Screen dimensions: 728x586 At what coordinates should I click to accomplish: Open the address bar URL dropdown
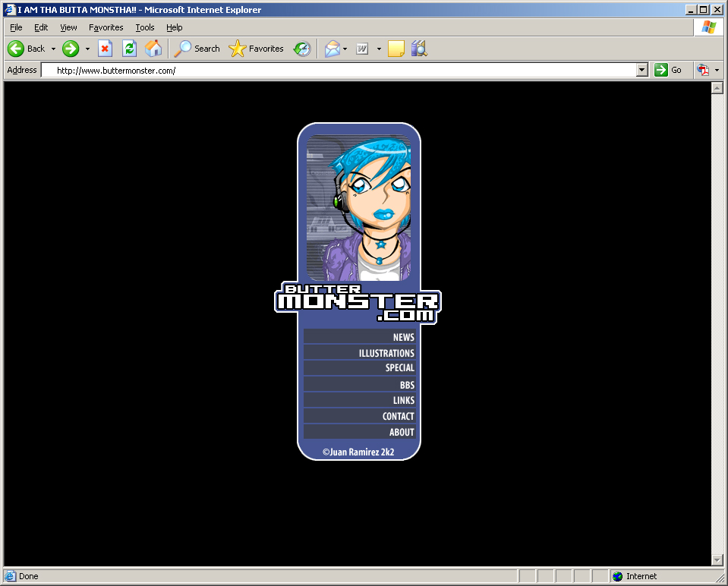tap(642, 70)
